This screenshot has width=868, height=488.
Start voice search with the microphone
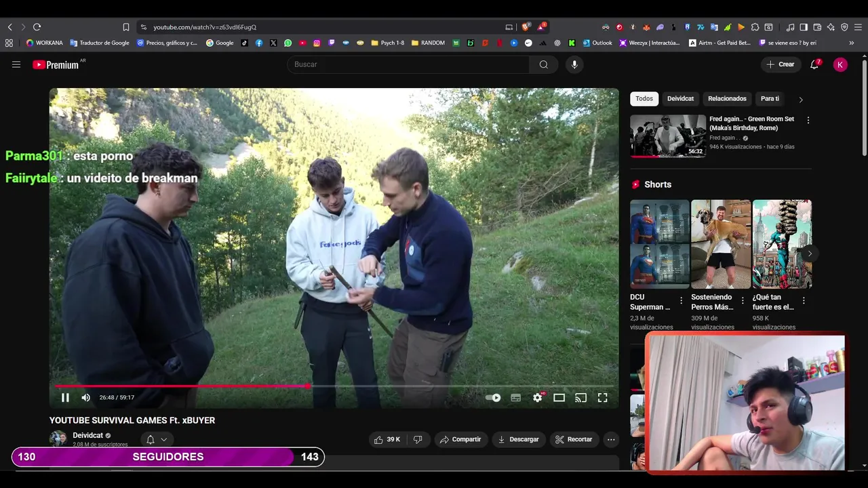point(574,64)
